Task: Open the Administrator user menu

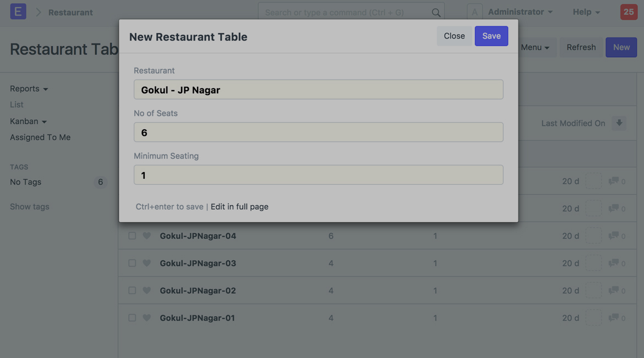Action: (x=520, y=12)
